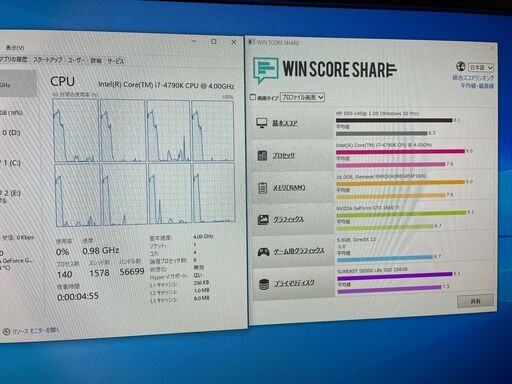Click the プロセッサ link

point(284,155)
